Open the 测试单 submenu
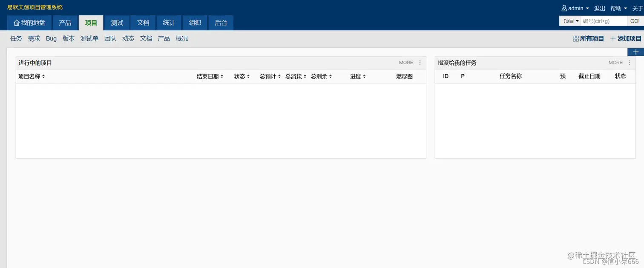The image size is (644, 268). [x=89, y=38]
